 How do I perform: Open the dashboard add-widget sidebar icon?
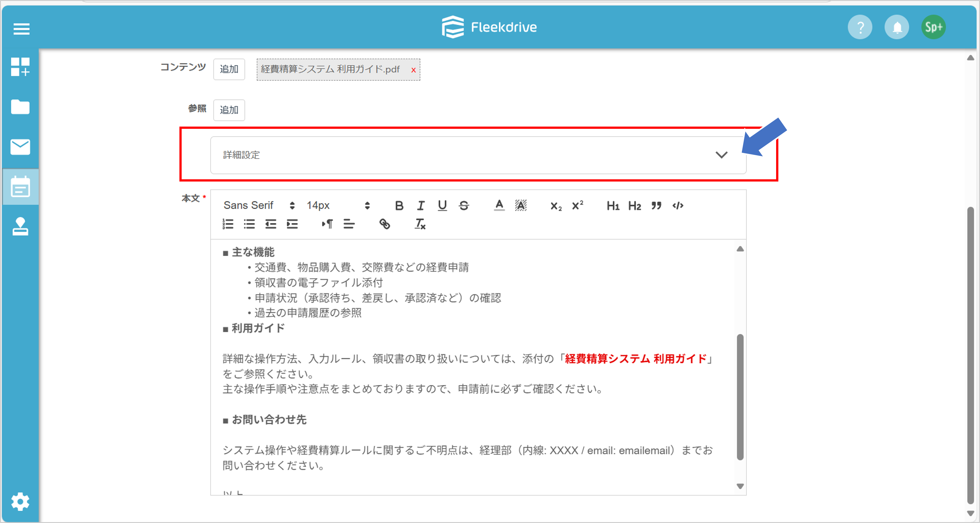(x=20, y=67)
